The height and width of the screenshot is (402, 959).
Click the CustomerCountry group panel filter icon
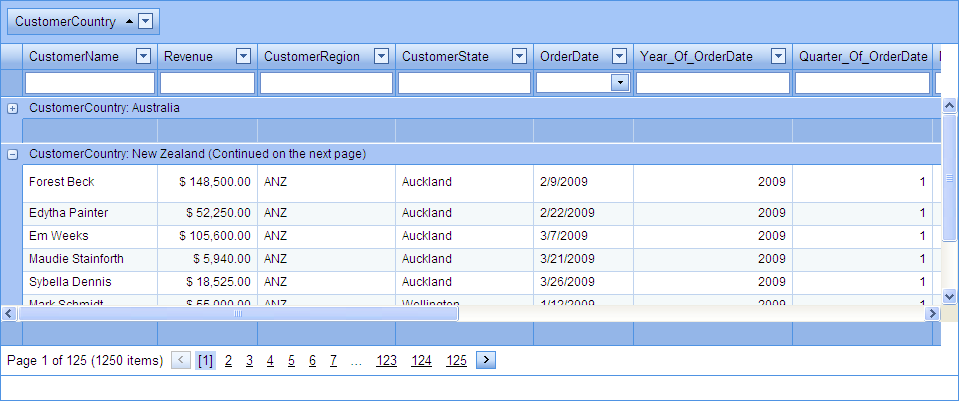[x=146, y=21]
